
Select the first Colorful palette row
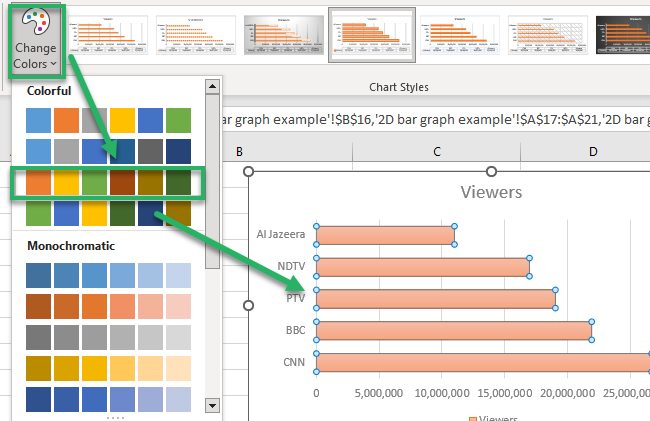pos(108,120)
